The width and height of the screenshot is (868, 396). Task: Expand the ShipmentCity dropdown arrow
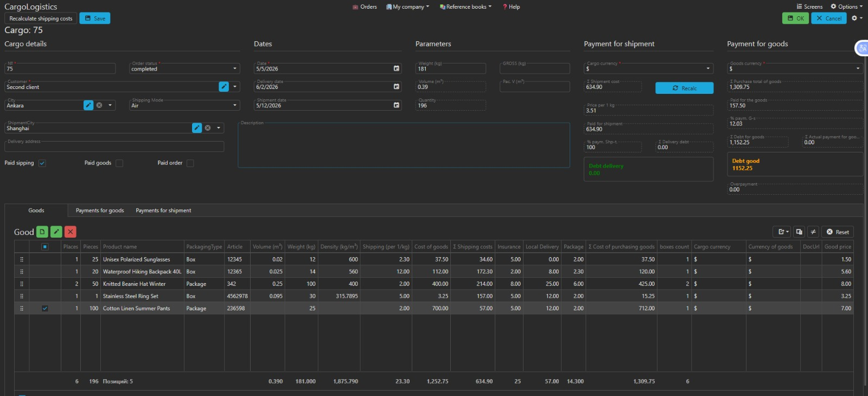(219, 128)
